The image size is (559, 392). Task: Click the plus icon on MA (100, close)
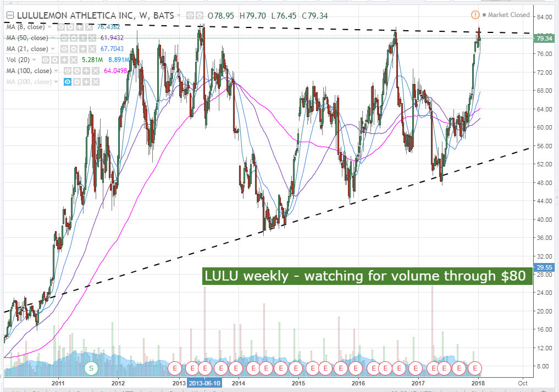[86, 71]
